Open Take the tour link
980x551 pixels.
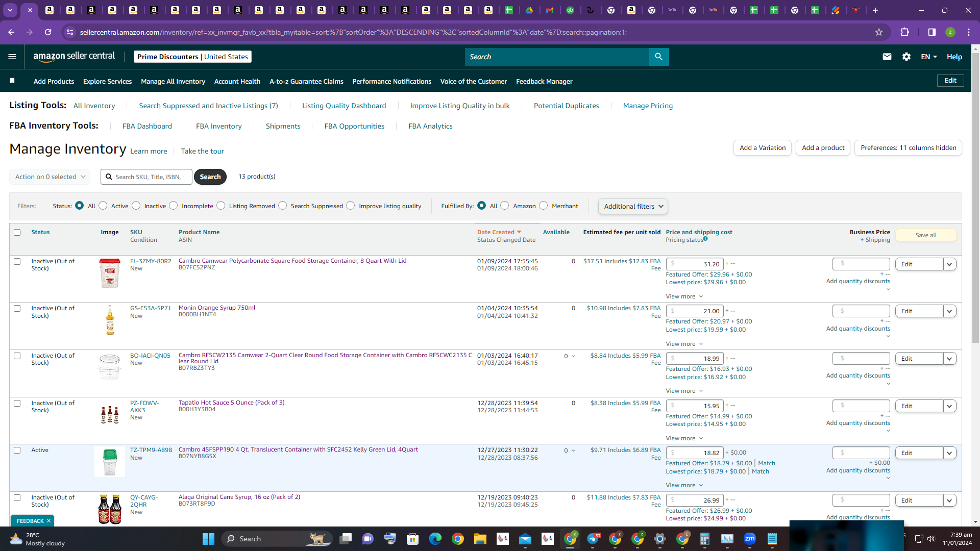click(x=202, y=151)
